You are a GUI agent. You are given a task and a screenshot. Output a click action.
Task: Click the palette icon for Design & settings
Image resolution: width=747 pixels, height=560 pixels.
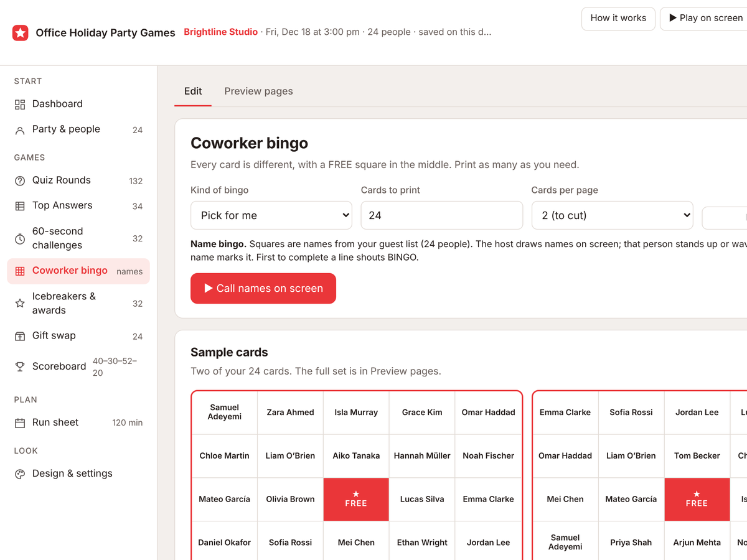[20, 474]
